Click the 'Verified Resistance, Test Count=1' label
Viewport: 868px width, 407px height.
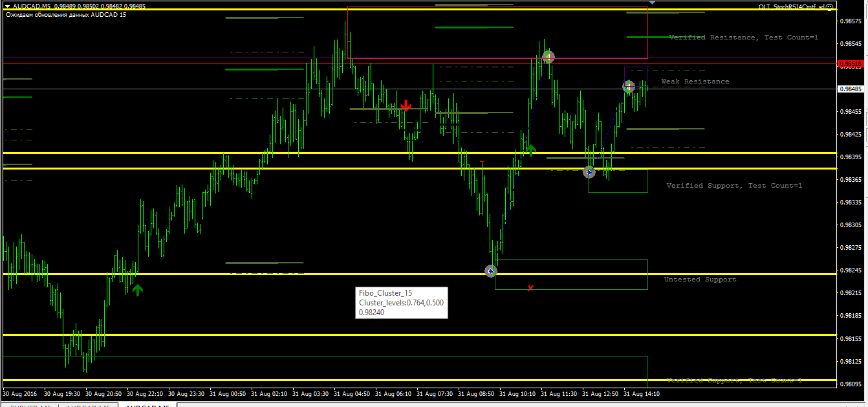click(744, 38)
